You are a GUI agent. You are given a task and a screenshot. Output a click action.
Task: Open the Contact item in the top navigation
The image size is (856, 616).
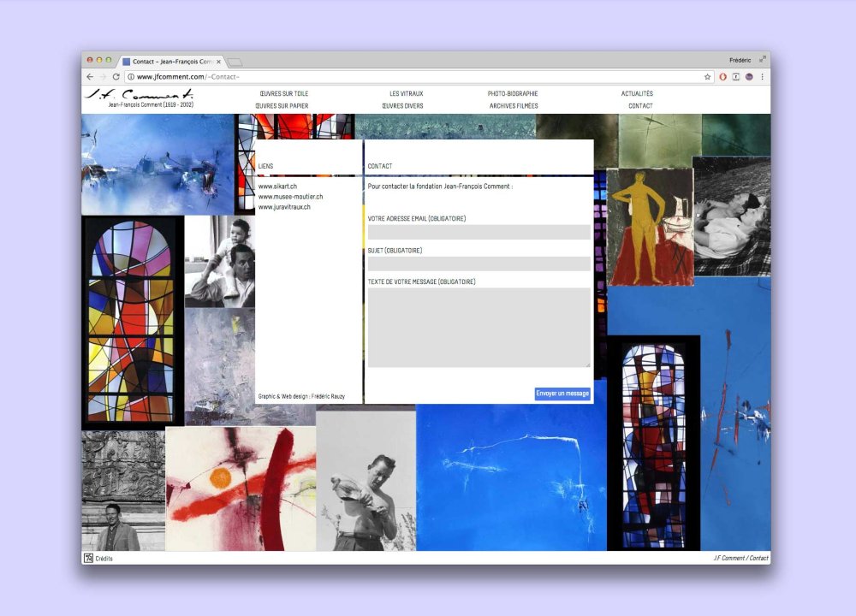[640, 106]
